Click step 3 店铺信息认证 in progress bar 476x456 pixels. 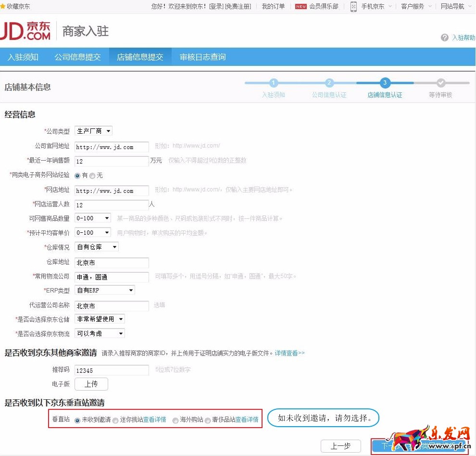(384, 83)
